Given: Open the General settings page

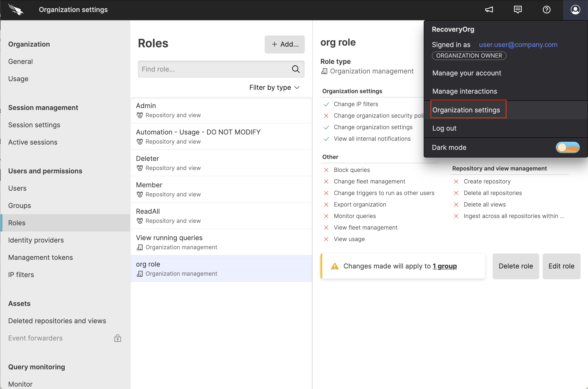Looking at the screenshot, I should point(20,61).
